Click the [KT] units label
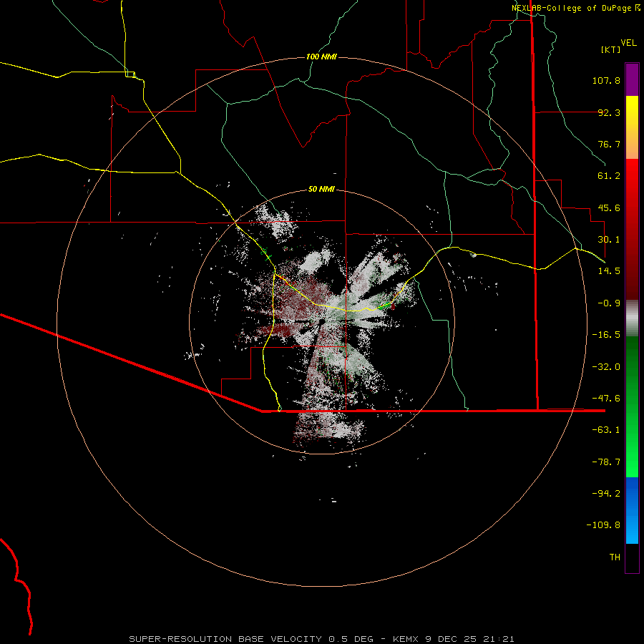Screen dimensions: 644x644 (611, 49)
